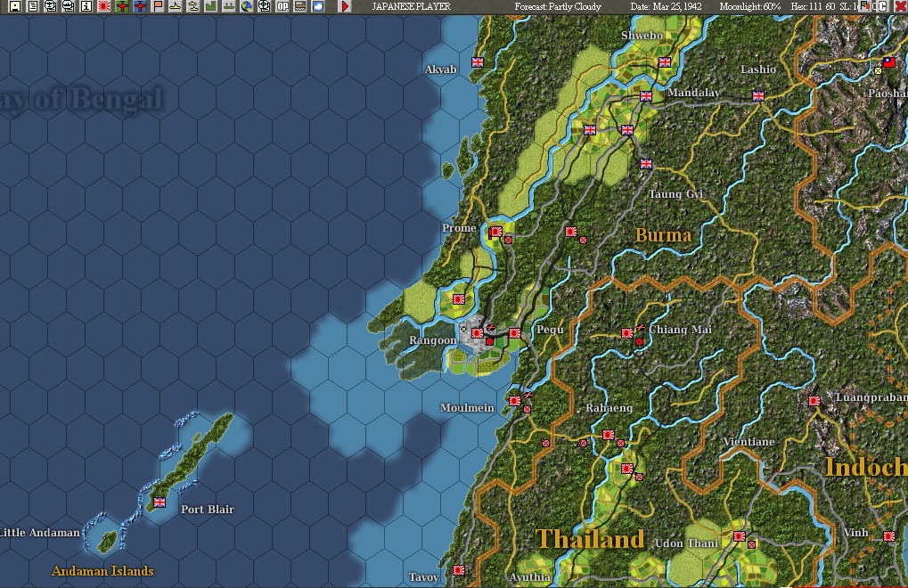
Task: Click the 'Moonlight: 60%' text
Action: (750, 6)
